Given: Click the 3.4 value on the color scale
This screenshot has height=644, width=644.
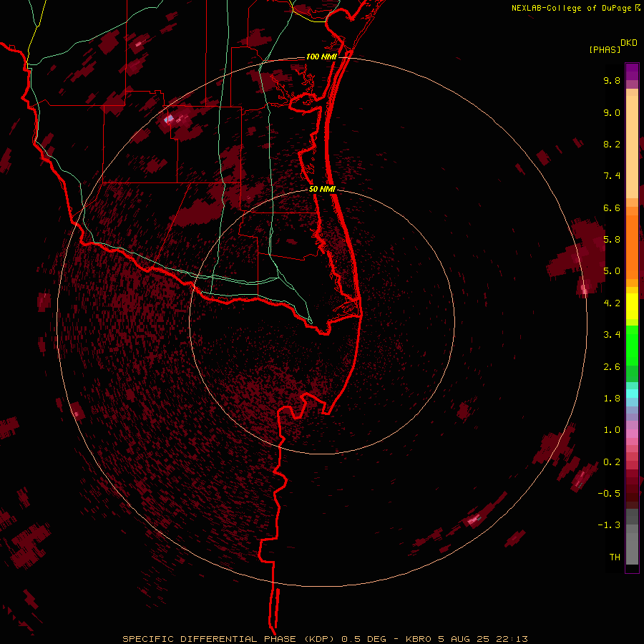Looking at the screenshot, I should click(612, 335).
